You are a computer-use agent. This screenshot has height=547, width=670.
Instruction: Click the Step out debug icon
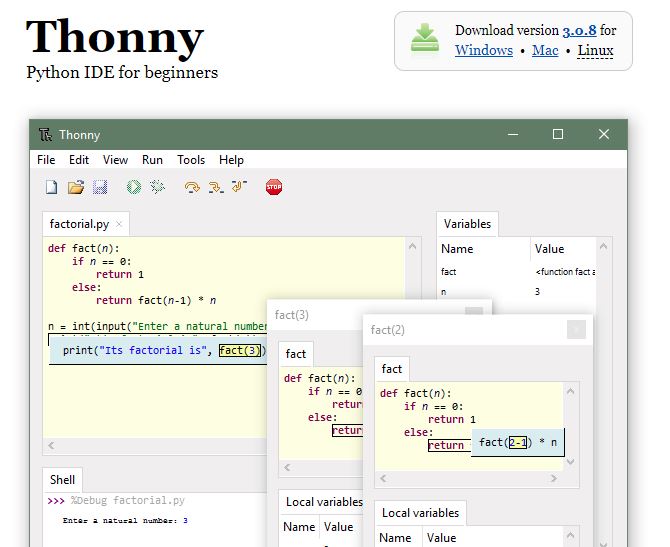tap(238, 187)
